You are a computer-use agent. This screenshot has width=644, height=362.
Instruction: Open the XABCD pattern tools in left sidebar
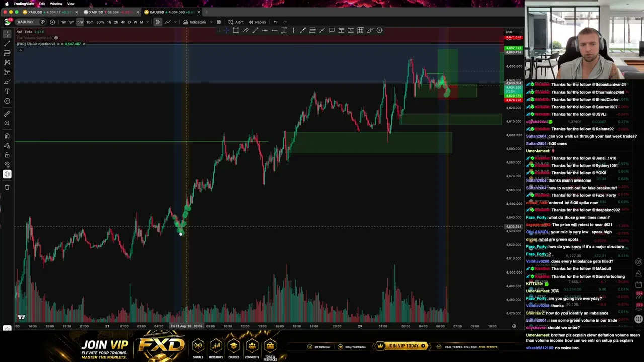[x=7, y=62]
